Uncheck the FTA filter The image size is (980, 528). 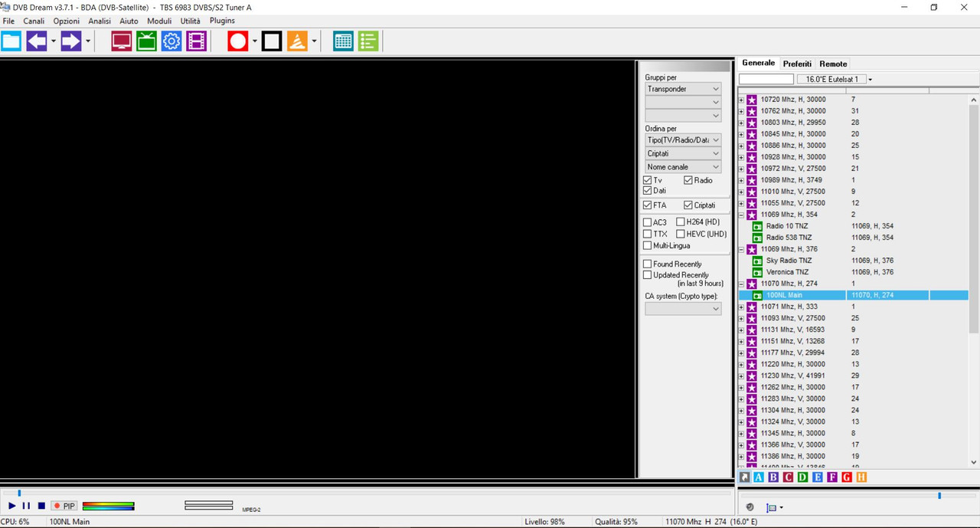point(648,205)
